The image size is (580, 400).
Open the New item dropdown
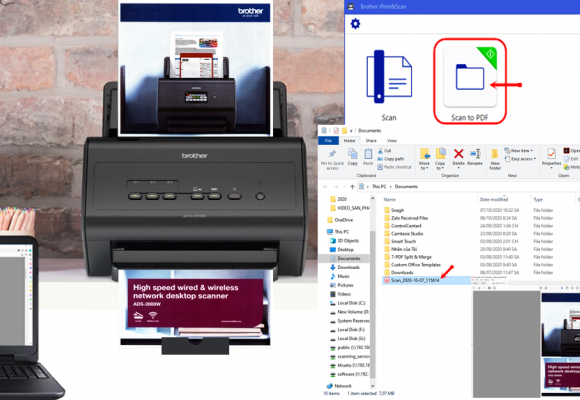(x=519, y=151)
